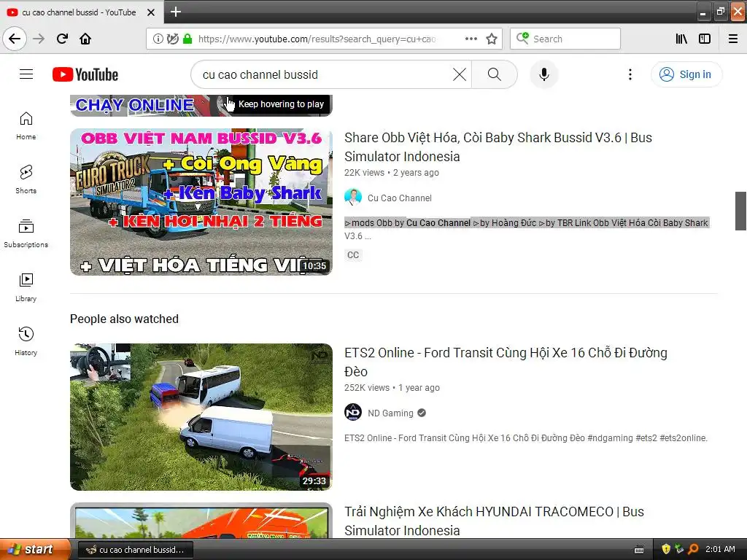Click the security shield tray icon
Image resolution: width=747 pixels, height=560 pixels.
(x=666, y=550)
